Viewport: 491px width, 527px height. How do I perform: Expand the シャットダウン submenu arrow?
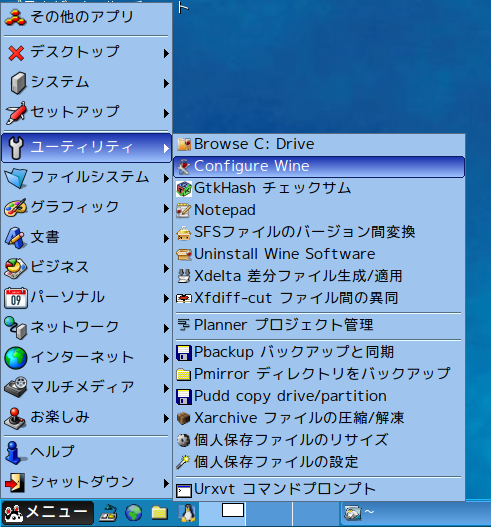click(166, 483)
